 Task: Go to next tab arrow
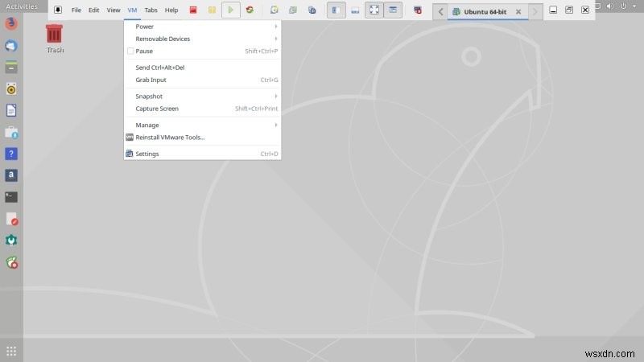coord(535,12)
